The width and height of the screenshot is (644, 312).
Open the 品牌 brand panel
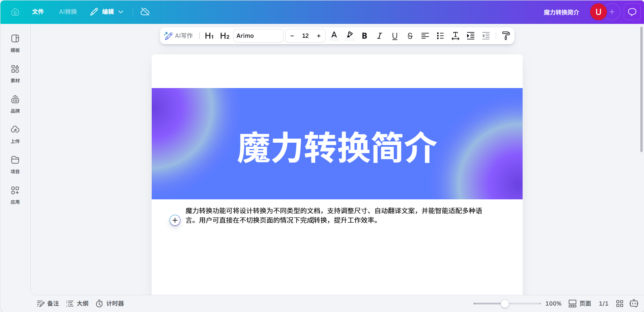tap(15, 104)
